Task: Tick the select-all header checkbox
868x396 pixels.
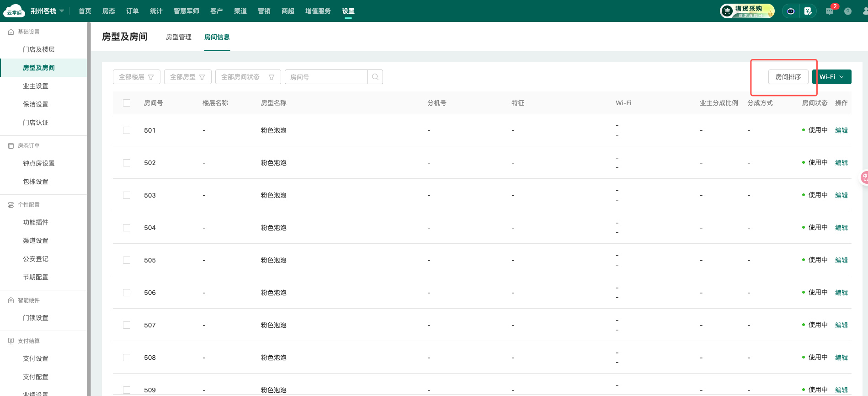Action: 127,103
